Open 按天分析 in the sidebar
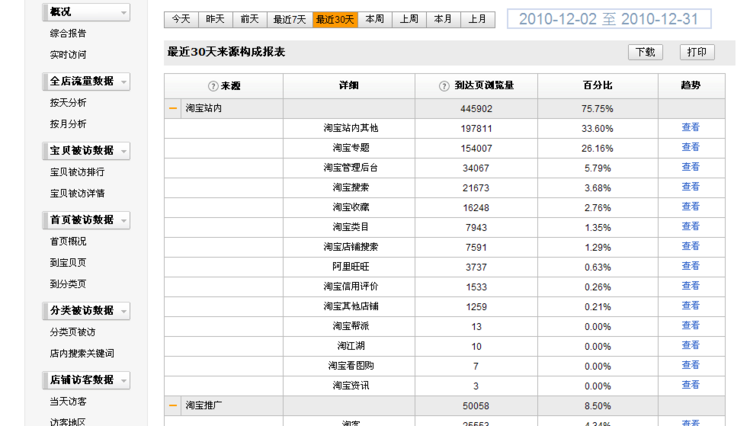Image resolution: width=750 pixels, height=426 pixels. click(x=68, y=103)
